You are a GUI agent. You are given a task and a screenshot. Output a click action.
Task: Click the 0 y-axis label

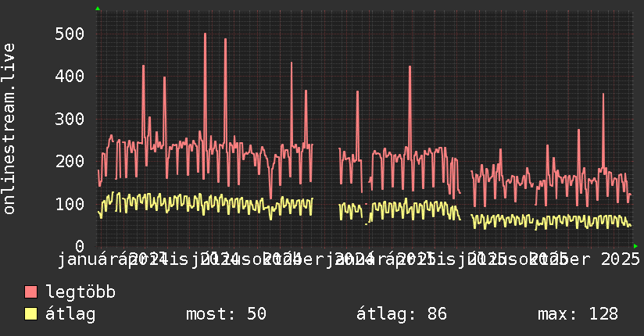coord(80,246)
